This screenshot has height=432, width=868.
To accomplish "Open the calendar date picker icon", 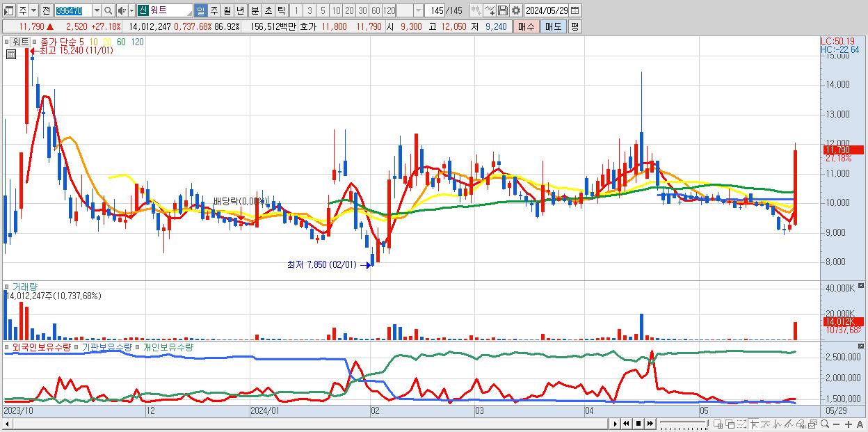I will tap(574, 11).
